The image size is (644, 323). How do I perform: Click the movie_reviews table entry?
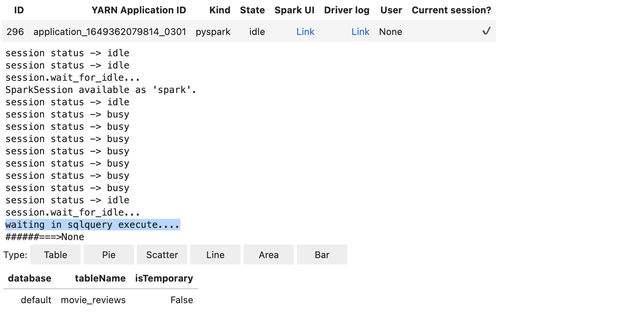93,300
